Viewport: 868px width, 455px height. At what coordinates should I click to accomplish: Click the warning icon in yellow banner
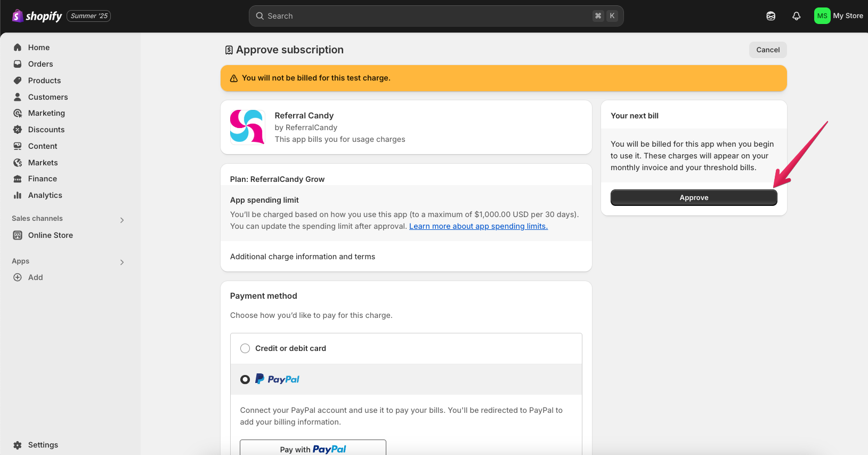tap(233, 78)
